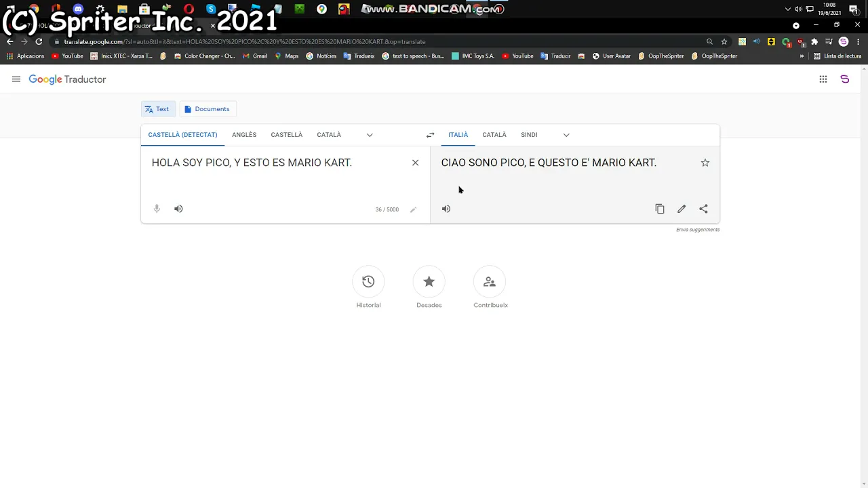This screenshot has height=488, width=868.
Task: Select Català as target language
Action: [x=494, y=135]
